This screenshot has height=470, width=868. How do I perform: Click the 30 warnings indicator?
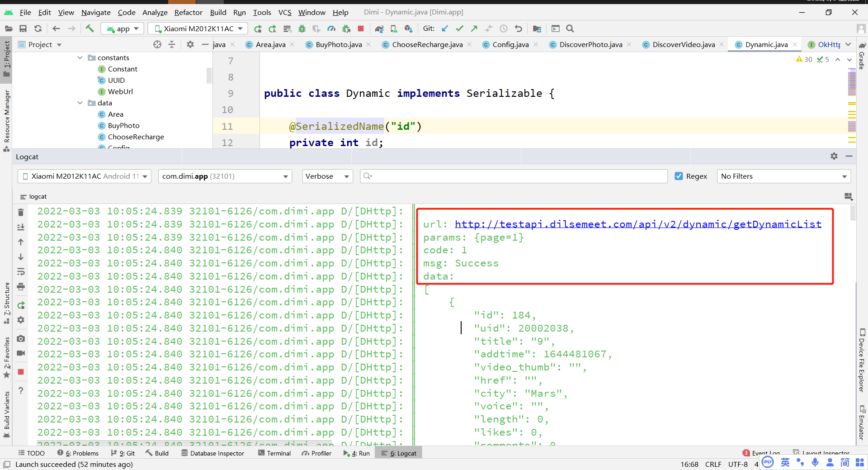coord(804,59)
